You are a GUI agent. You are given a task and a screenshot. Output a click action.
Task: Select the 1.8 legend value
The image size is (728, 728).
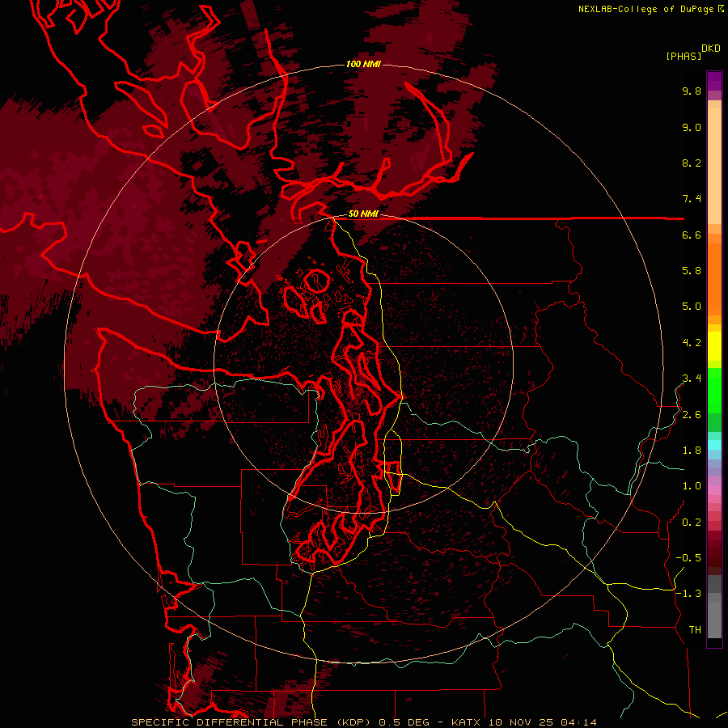click(x=692, y=451)
